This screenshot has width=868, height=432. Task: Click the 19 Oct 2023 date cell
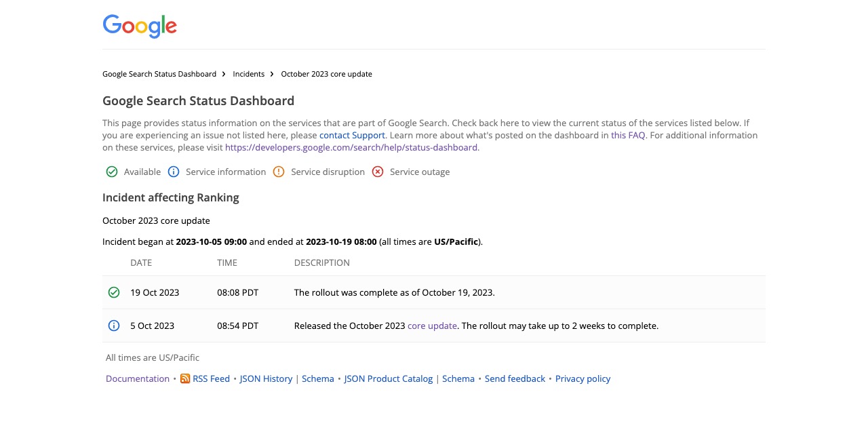(x=155, y=292)
